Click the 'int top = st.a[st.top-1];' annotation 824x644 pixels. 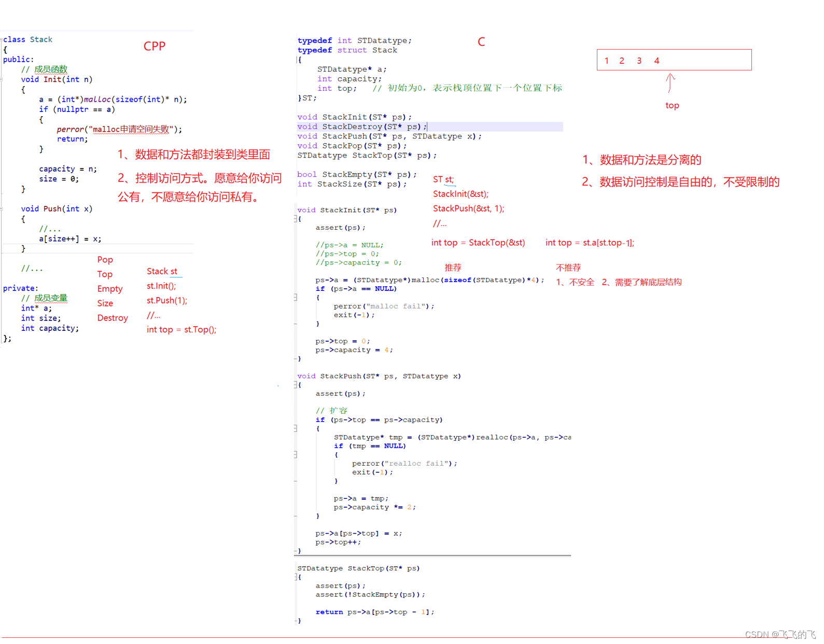tap(590, 243)
